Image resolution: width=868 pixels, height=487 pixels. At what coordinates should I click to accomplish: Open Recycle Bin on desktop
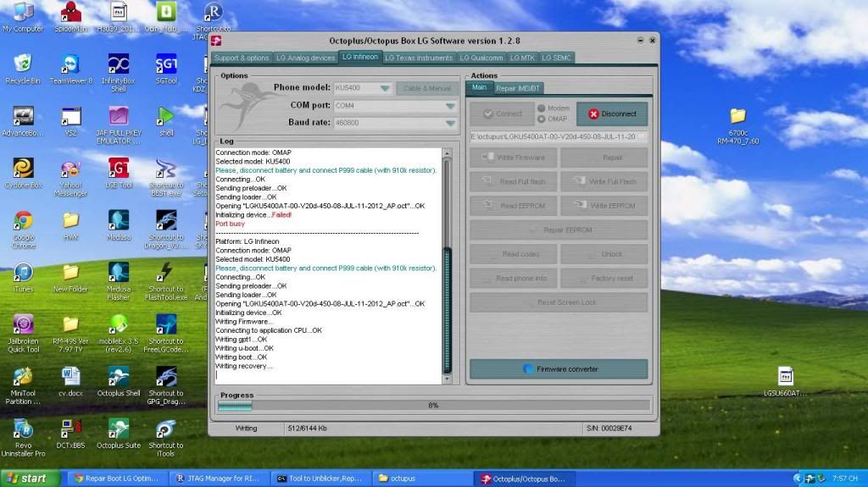[23, 69]
